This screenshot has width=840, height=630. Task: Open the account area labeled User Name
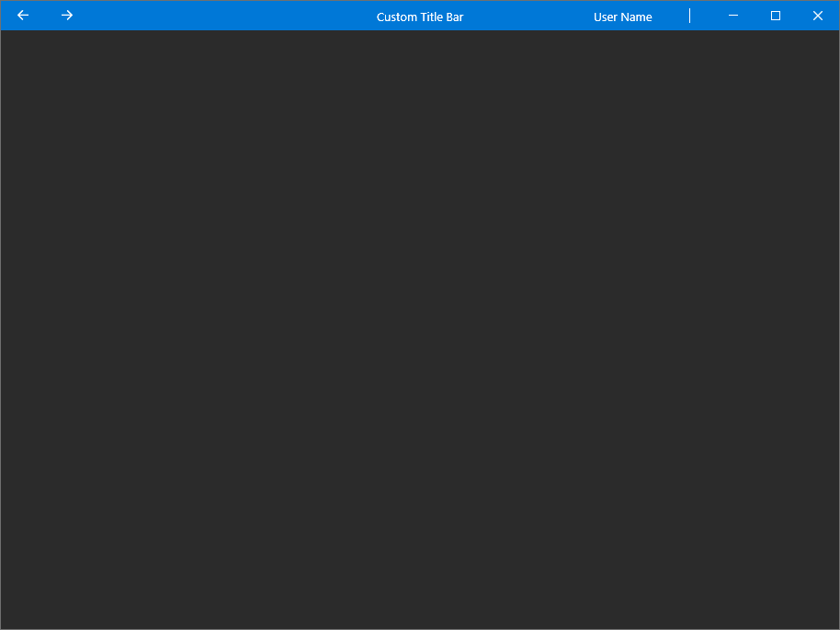(x=623, y=16)
